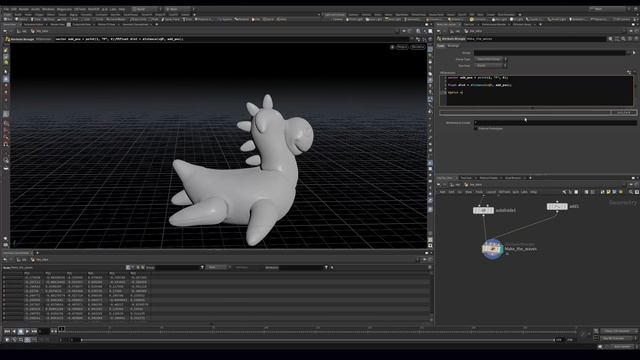Click the Attribute Wrangle operator icon above the viewport

pos(7,39)
